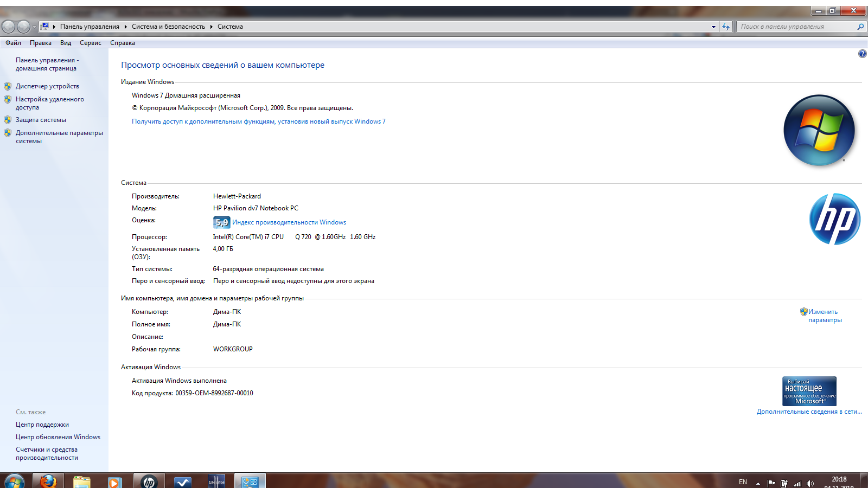This screenshot has height=488, width=868.
Task: Open the "Вид" menu
Action: point(66,43)
